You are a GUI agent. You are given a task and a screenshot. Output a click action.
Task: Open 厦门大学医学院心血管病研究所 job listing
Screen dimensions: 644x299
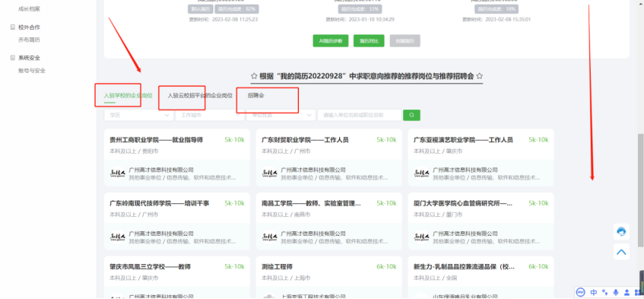[463, 203]
